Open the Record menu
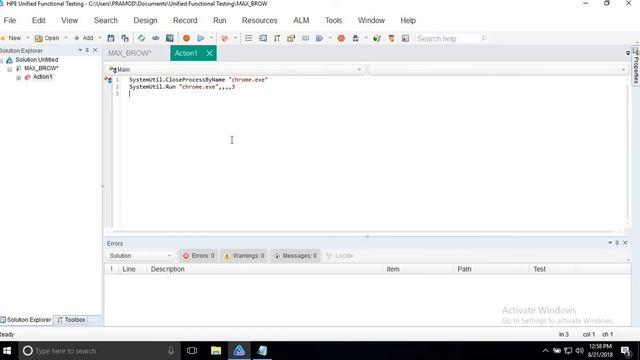This screenshot has height=360, width=640. 185,20
